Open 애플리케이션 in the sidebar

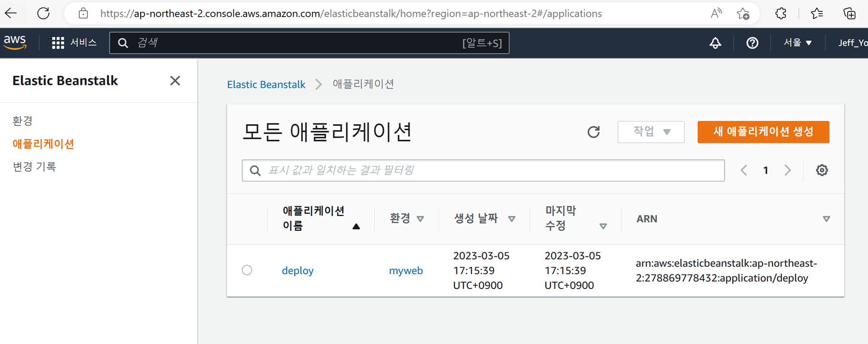point(43,144)
